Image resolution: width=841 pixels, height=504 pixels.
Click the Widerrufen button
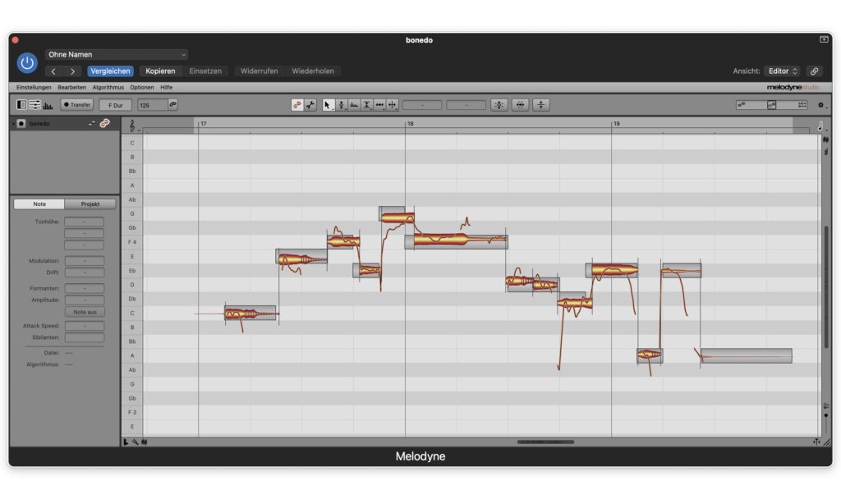point(259,71)
